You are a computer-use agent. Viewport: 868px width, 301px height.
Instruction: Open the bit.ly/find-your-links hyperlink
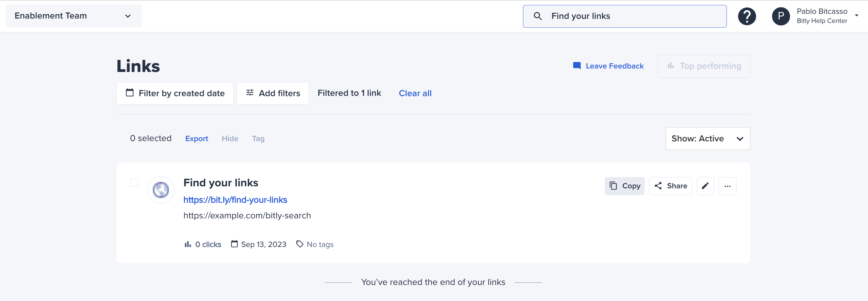pos(235,199)
